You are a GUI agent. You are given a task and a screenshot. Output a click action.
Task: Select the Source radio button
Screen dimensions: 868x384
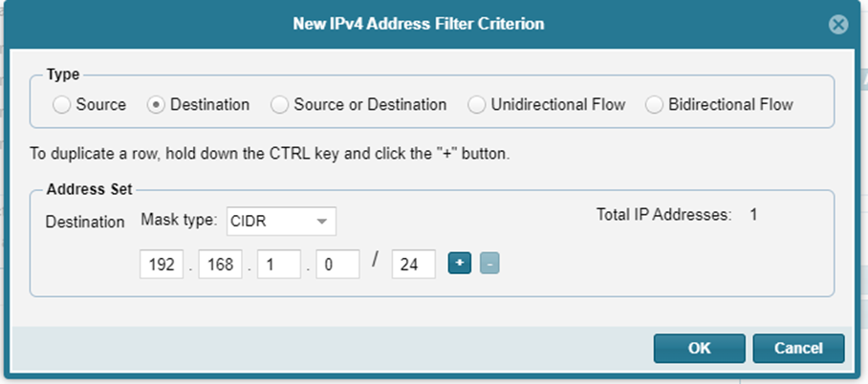[62, 105]
